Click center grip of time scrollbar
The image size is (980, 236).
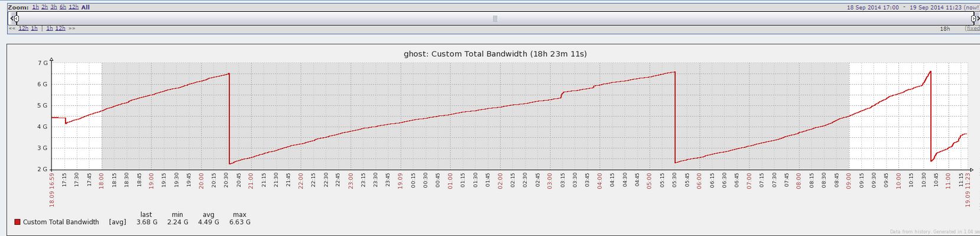[495, 18]
